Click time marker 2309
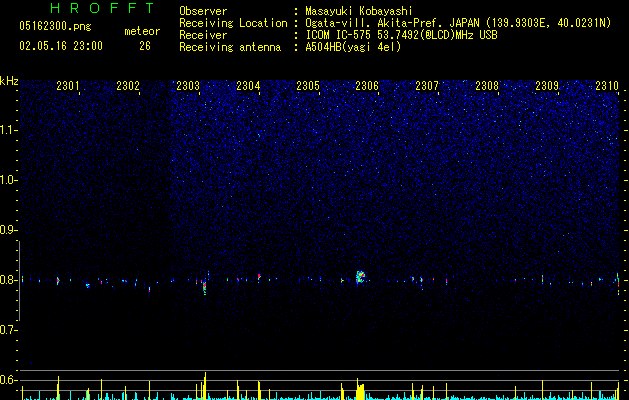 click(547, 85)
